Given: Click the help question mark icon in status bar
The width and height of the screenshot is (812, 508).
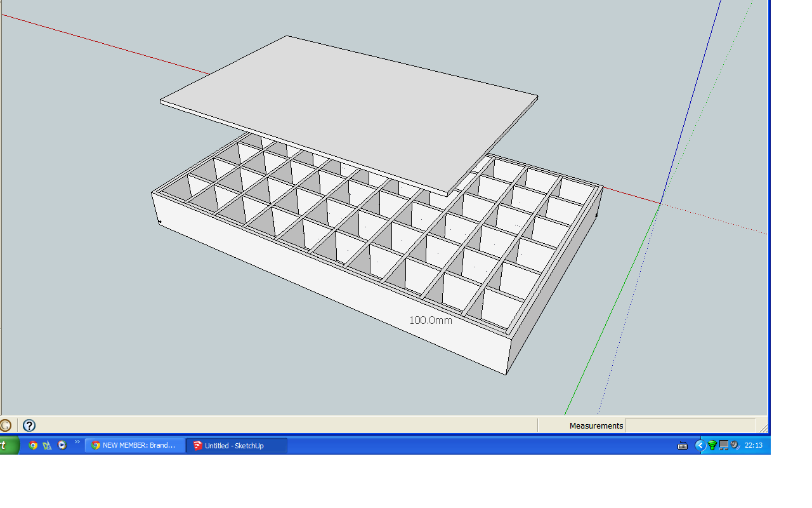Looking at the screenshot, I should tap(29, 425).
